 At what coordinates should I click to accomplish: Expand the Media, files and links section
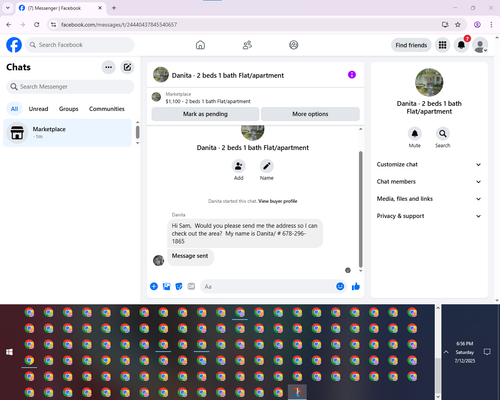tap(429, 199)
